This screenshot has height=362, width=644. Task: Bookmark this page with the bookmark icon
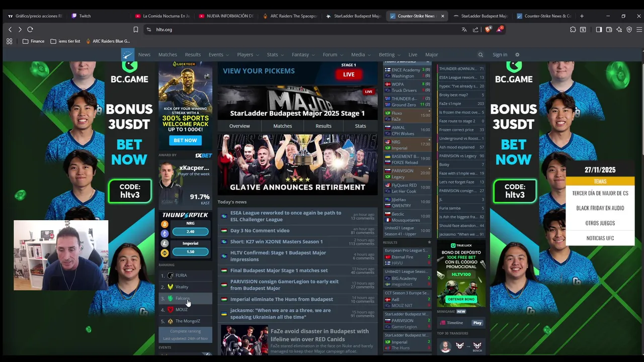135,30
